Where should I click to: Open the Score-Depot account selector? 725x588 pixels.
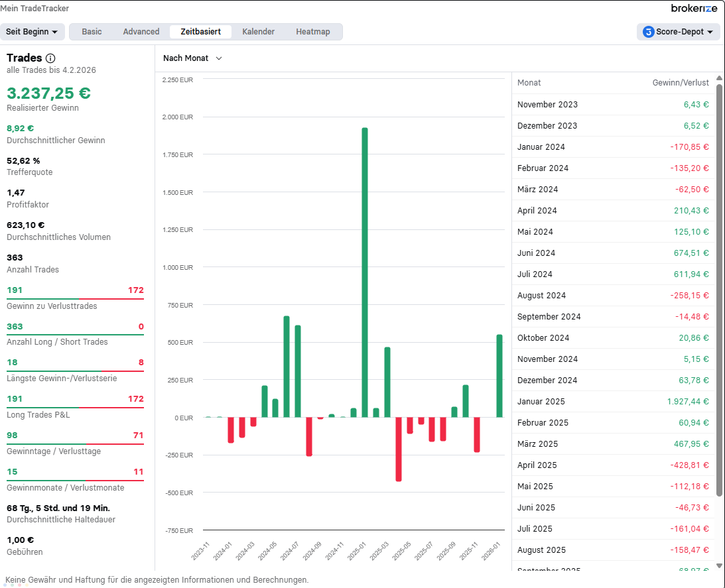point(678,32)
